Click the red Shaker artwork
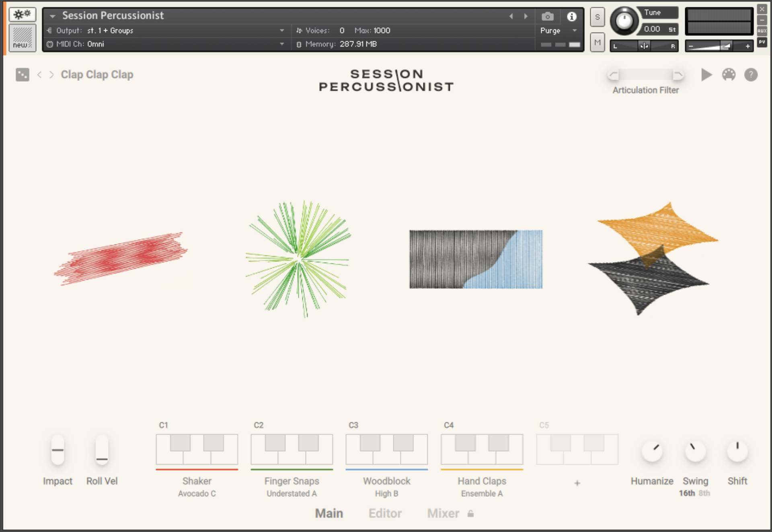 point(121,259)
